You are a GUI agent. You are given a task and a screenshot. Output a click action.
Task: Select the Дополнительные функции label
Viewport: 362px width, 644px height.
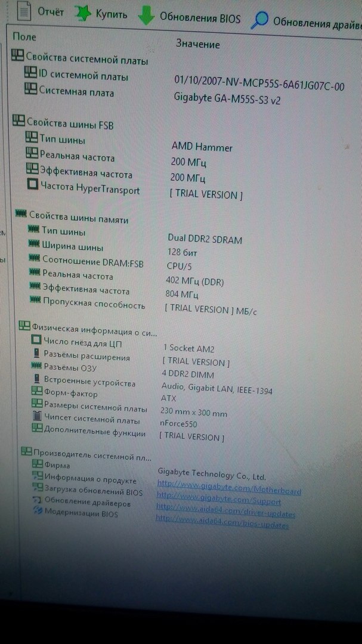[x=94, y=431]
